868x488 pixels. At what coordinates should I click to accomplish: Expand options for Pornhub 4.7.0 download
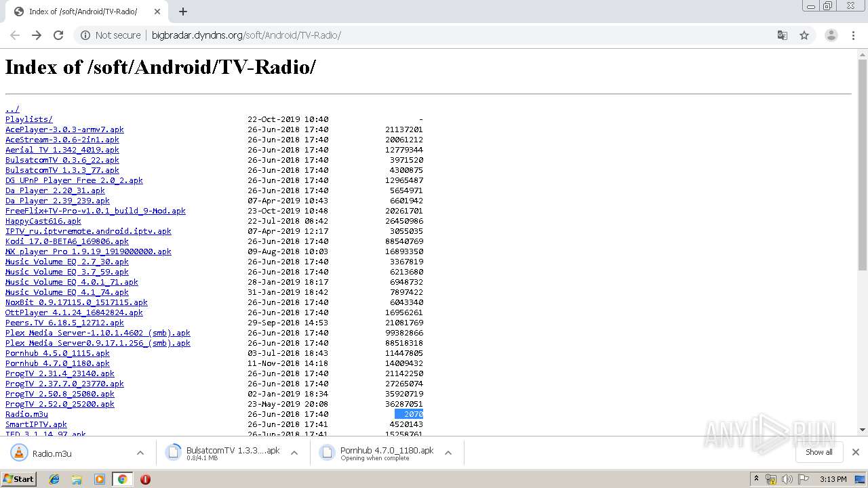point(448,453)
